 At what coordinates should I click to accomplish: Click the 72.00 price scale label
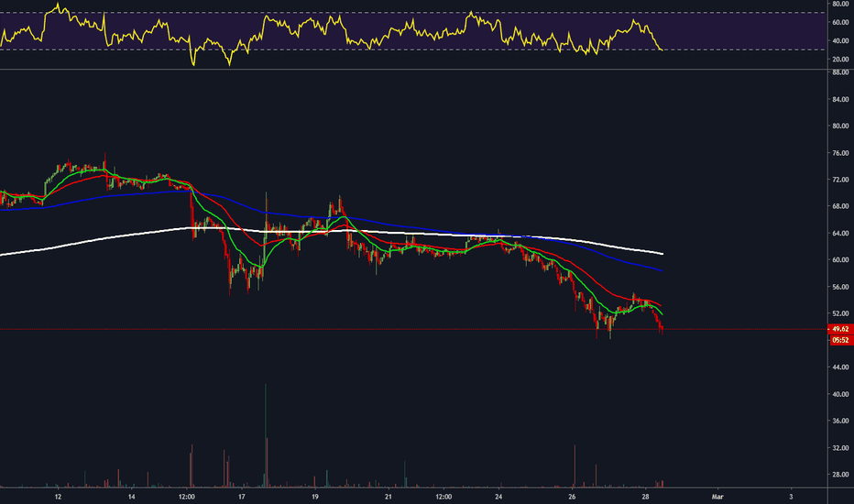point(840,180)
